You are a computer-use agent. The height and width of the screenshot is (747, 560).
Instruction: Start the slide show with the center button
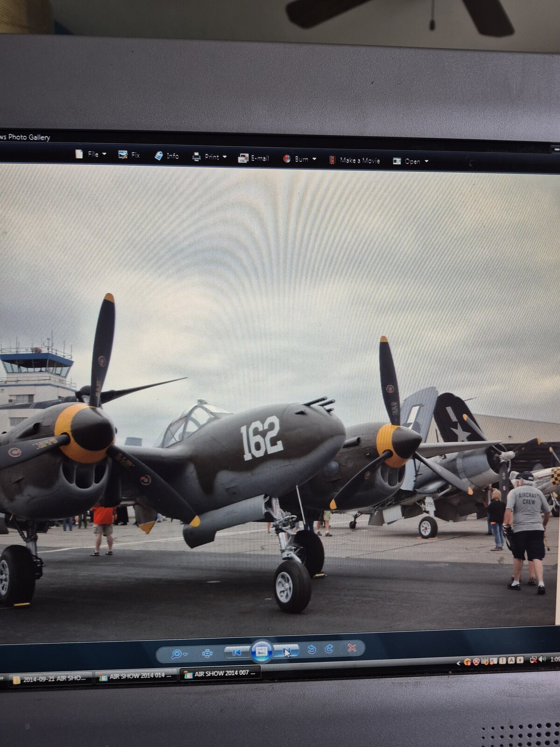tap(261, 651)
